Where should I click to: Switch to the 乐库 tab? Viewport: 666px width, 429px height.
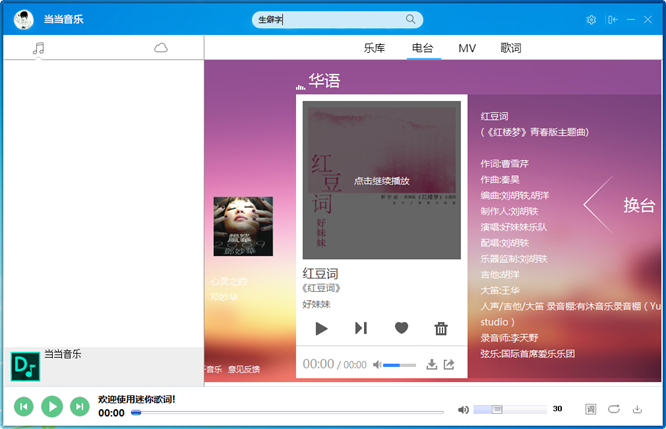point(374,48)
